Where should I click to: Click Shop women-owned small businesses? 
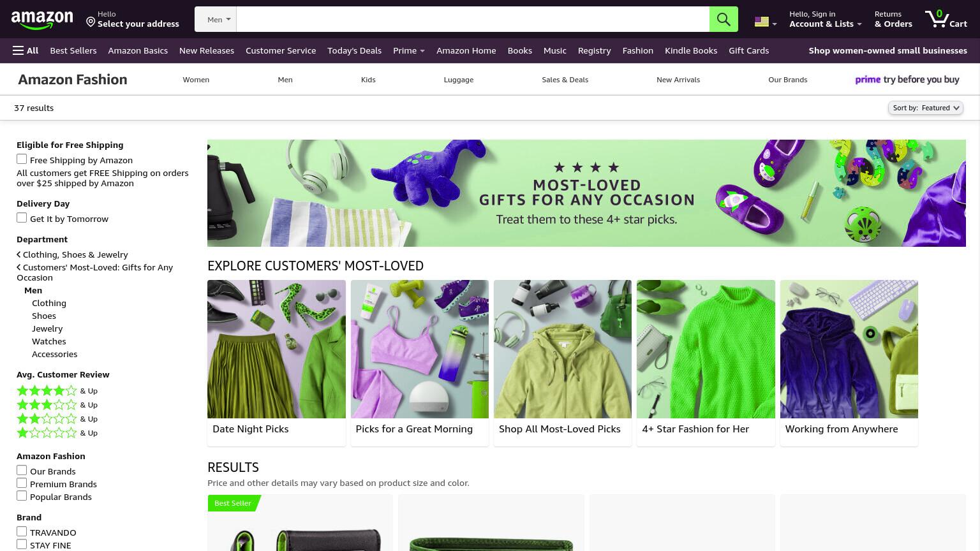pos(887,50)
